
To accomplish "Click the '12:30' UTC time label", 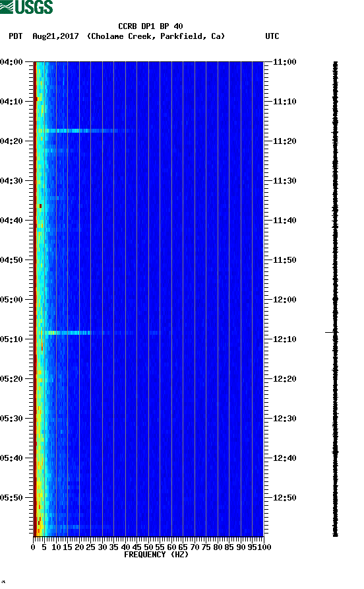I will click(x=284, y=419).
